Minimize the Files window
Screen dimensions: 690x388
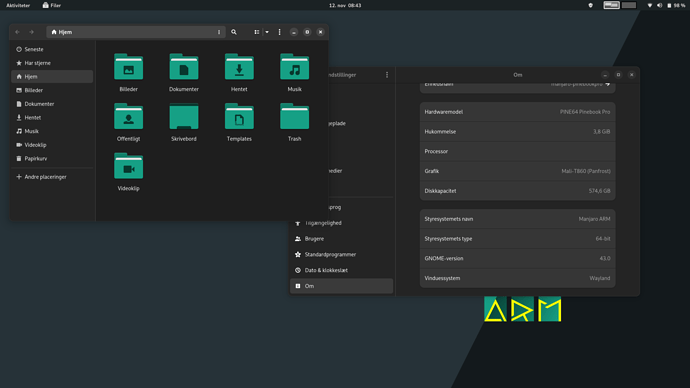pyautogui.click(x=294, y=32)
